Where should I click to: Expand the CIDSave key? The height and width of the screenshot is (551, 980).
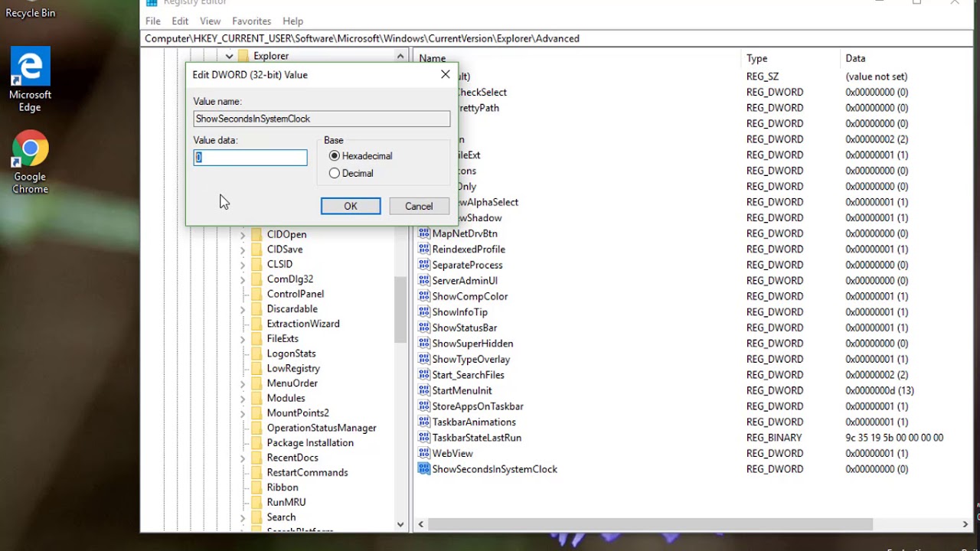tap(243, 249)
